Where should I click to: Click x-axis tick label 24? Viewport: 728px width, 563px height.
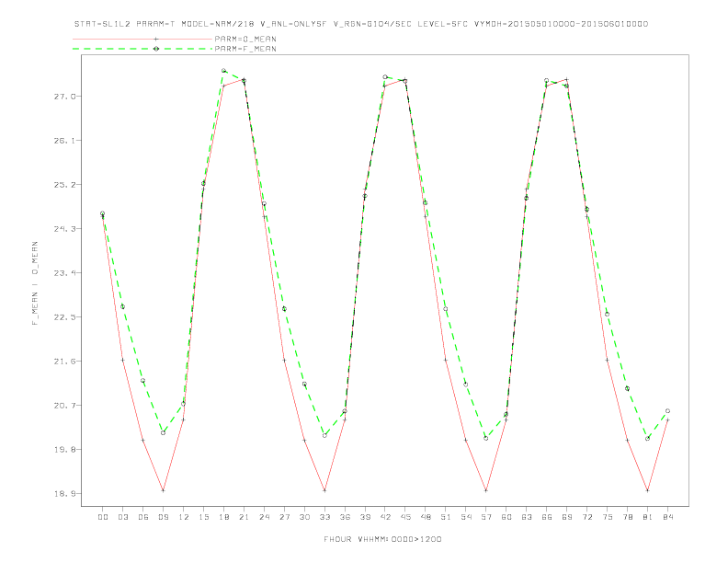pos(264,517)
